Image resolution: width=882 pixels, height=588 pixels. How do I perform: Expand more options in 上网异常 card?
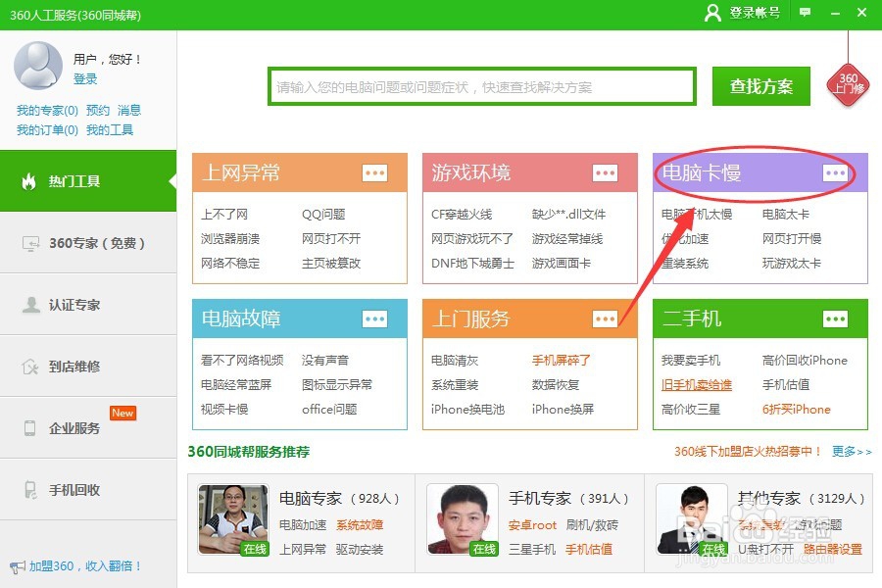tap(374, 173)
